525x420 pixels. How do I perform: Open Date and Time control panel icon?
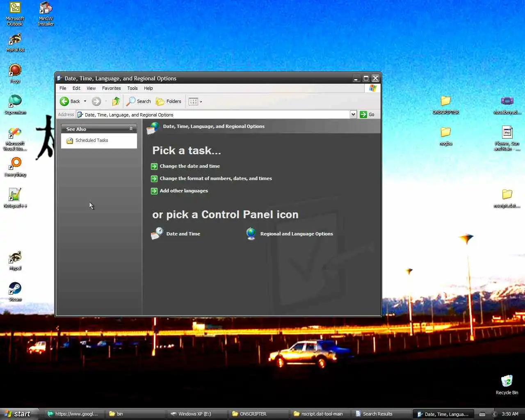pos(176,234)
